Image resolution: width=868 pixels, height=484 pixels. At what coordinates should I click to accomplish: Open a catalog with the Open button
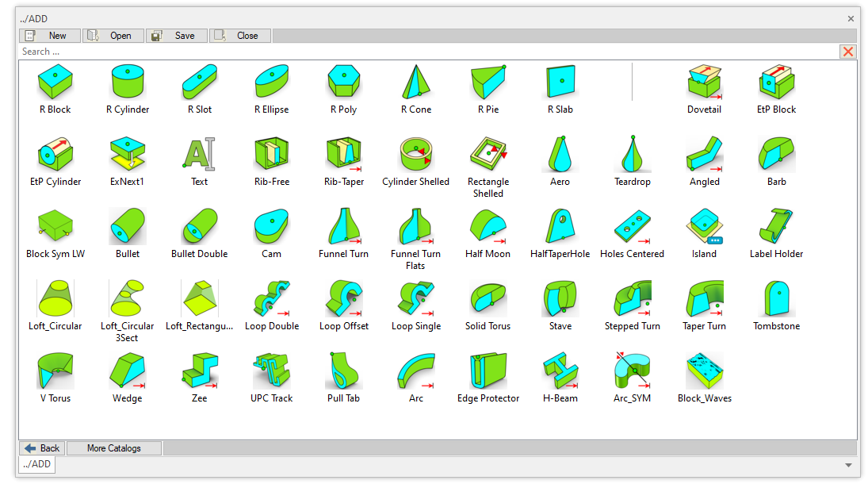pyautogui.click(x=113, y=36)
